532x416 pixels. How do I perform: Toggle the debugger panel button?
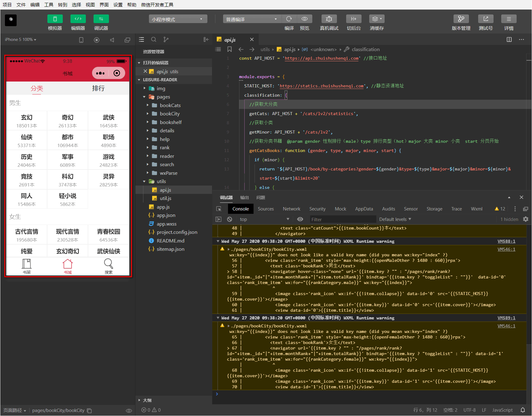pos(101,19)
